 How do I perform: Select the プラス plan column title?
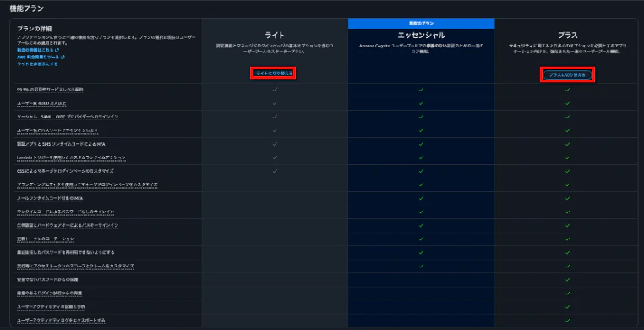coord(568,36)
